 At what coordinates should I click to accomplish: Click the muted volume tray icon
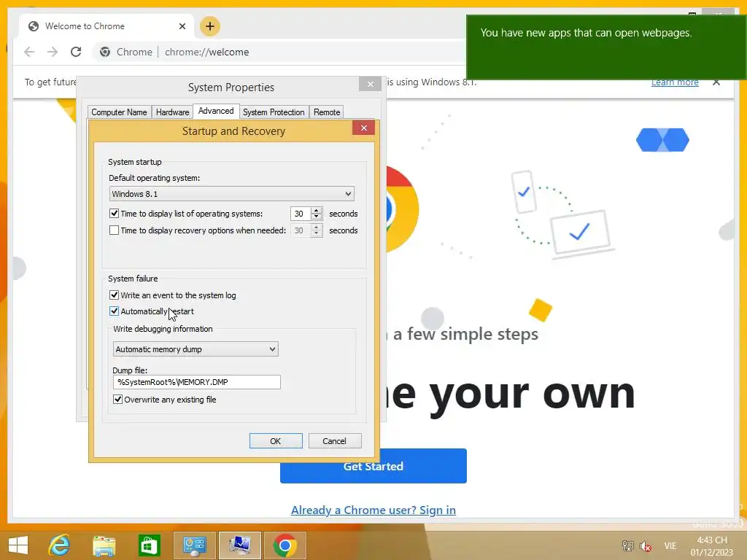coord(646,545)
